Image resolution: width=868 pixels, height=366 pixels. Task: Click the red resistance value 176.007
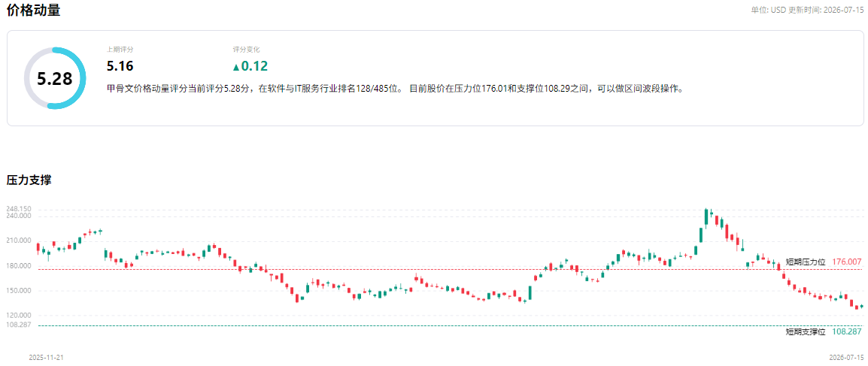point(847,262)
